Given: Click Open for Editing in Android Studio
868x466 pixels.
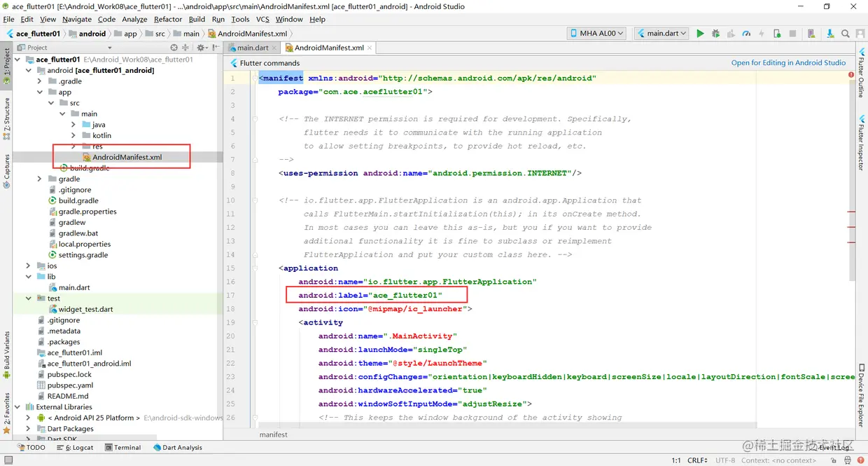Looking at the screenshot, I should tap(788, 63).
